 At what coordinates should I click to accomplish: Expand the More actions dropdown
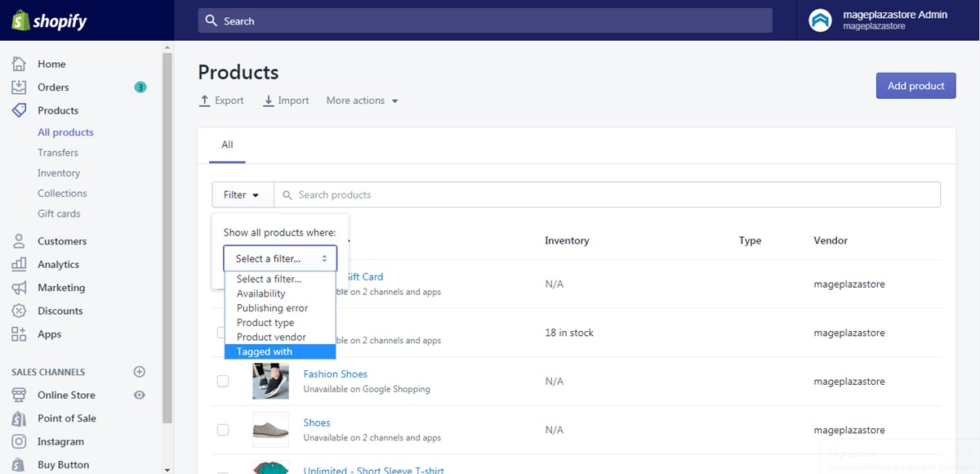coord(362,101)
